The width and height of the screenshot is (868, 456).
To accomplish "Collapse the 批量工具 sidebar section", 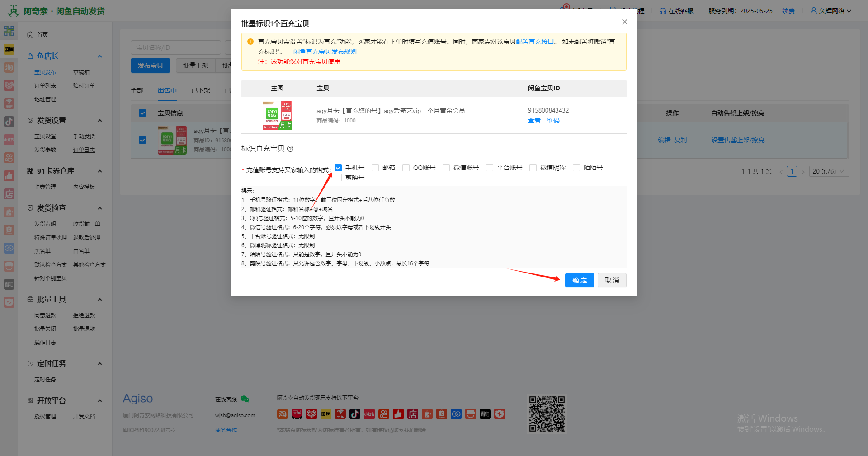I will pyautogui.click(x=100, y=300).
